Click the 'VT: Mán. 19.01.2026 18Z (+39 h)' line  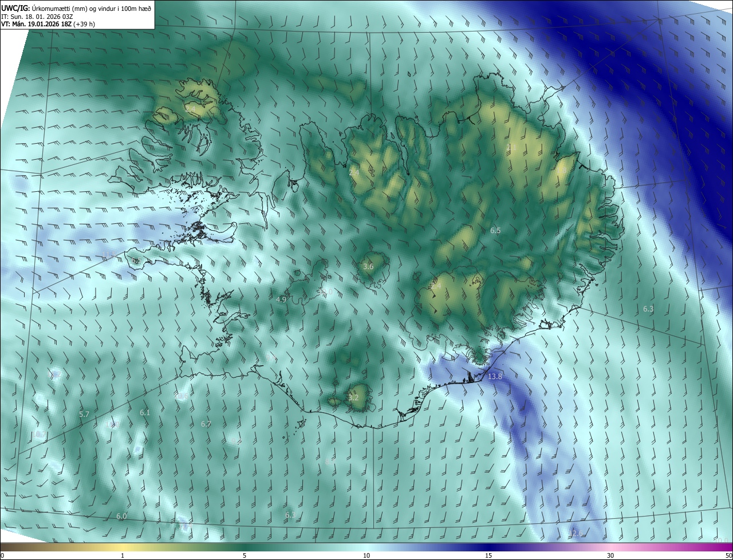click(48, 24)
